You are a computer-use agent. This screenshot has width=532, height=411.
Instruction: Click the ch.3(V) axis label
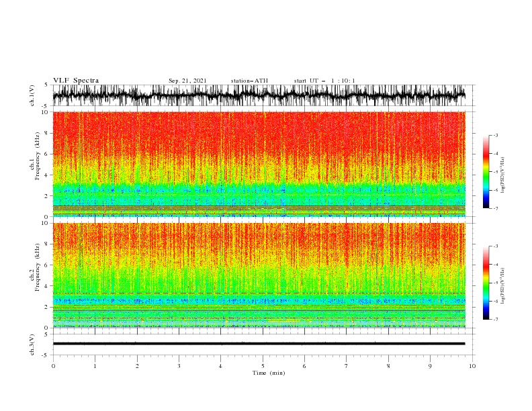(x=32, y=345)
